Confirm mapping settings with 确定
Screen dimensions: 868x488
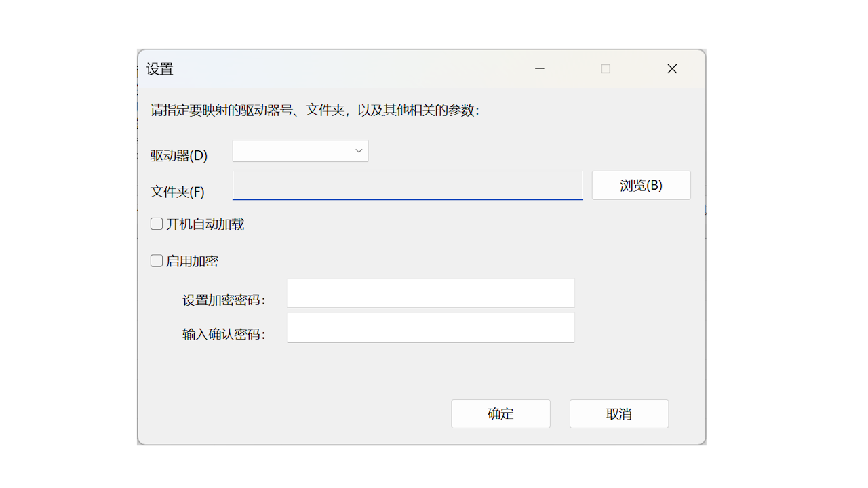pos(500,413)
